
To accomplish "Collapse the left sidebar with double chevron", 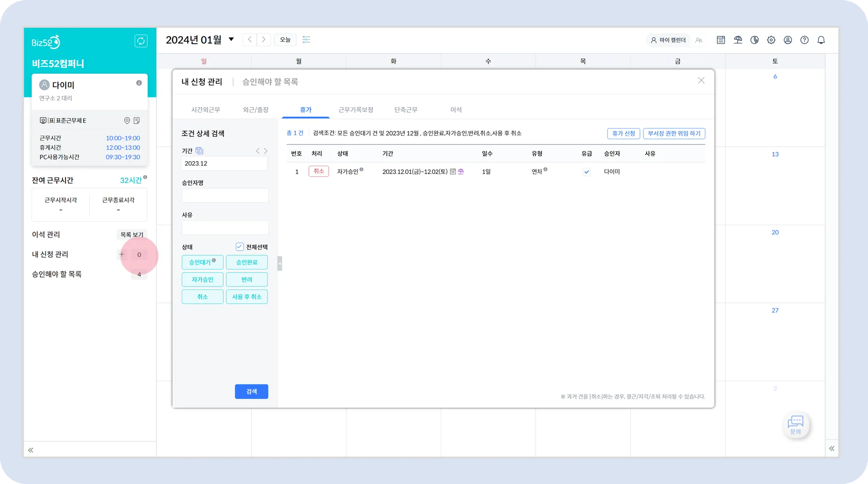I will 31,450.
